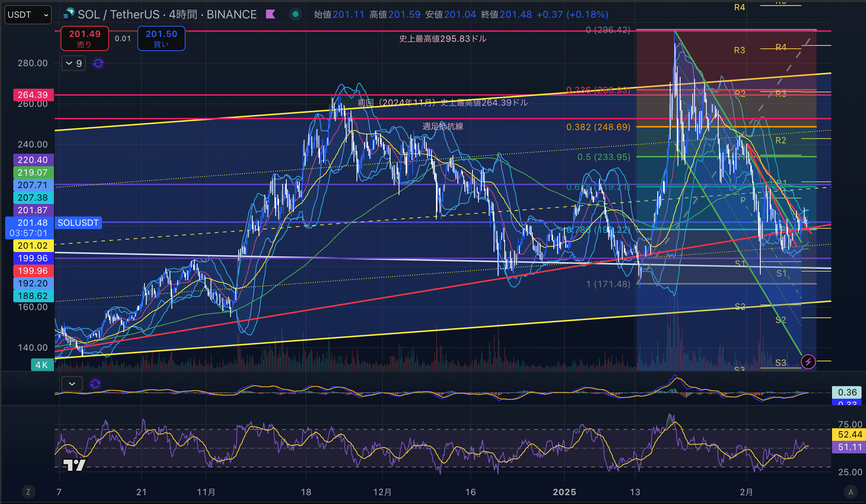
Task: Click the 始値201.11 open value in header
Action: [339, 14]
